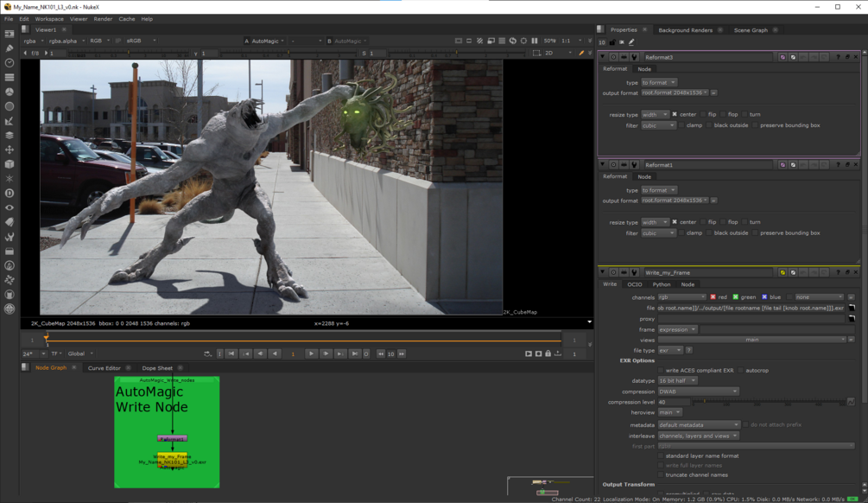Open viewer sRGB colorspace dropdown
Image resolution: width=868 pixels, height=503 pixels.
click(141, 41)
